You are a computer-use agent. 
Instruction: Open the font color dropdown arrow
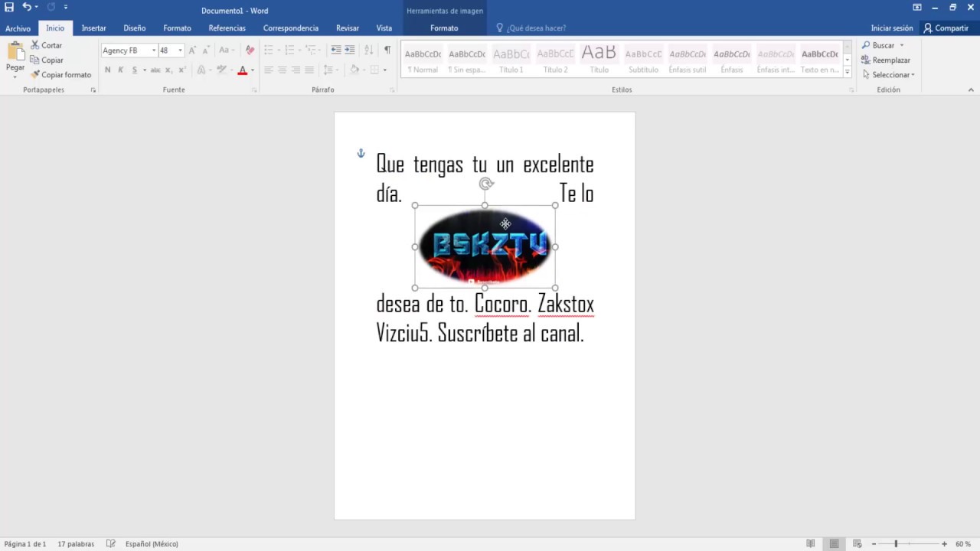[x=253, y=70]
